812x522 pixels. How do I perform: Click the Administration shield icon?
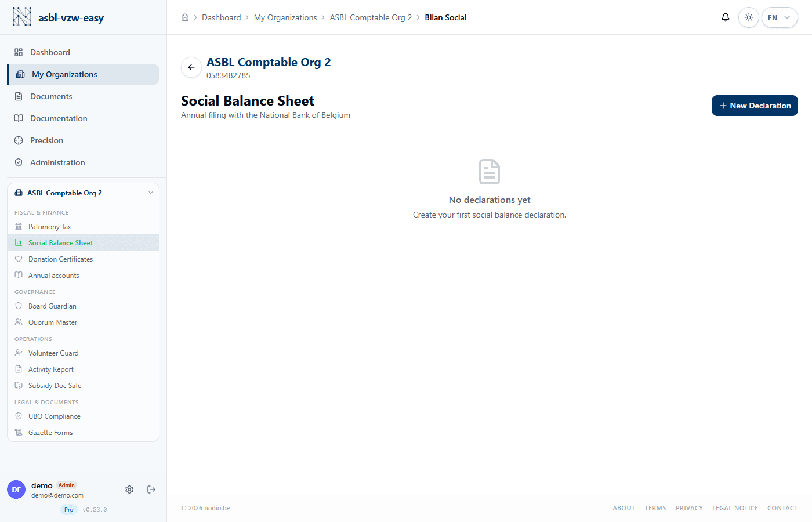19,162
